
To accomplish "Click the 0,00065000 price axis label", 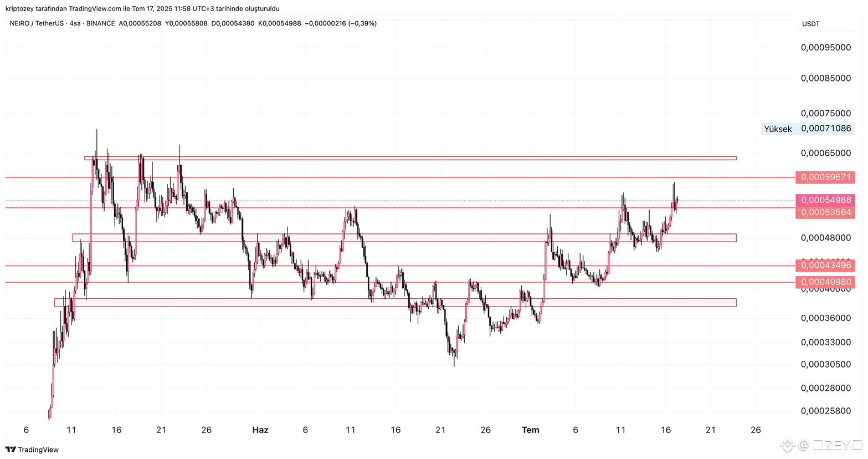I will (826, 153).
